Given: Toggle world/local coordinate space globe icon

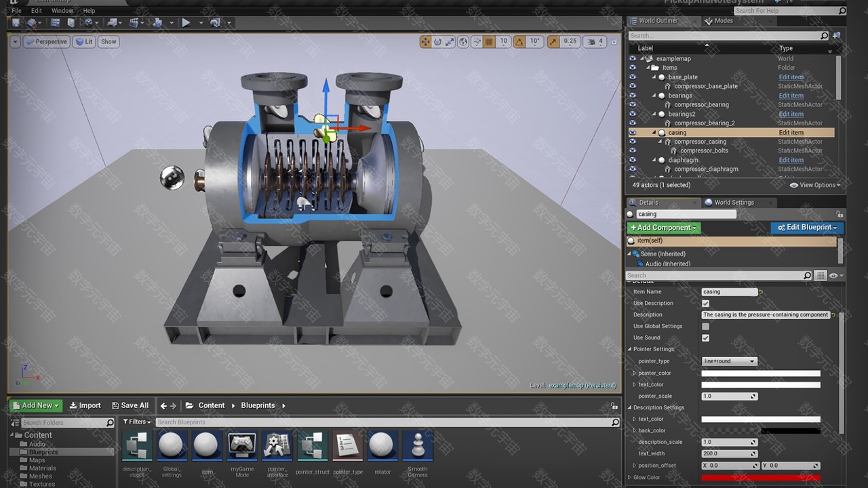Looking at the screenshot, I should (x=463, y=41).
